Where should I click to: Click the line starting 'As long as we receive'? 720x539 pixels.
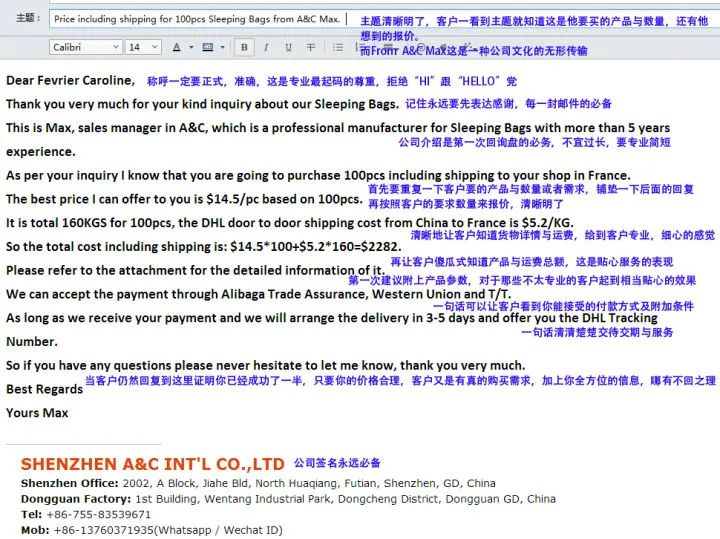pos(332,318)
